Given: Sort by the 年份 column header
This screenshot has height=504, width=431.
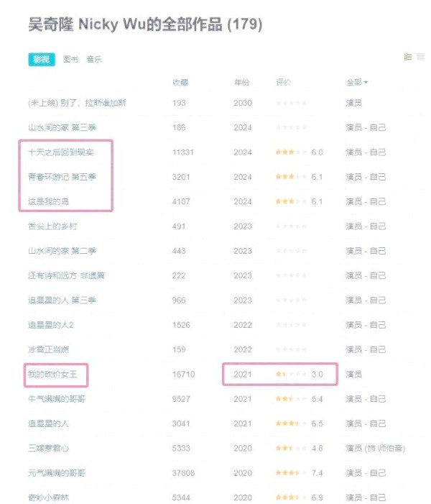Looking at the screenshot, I should click(x=242, y=83).
